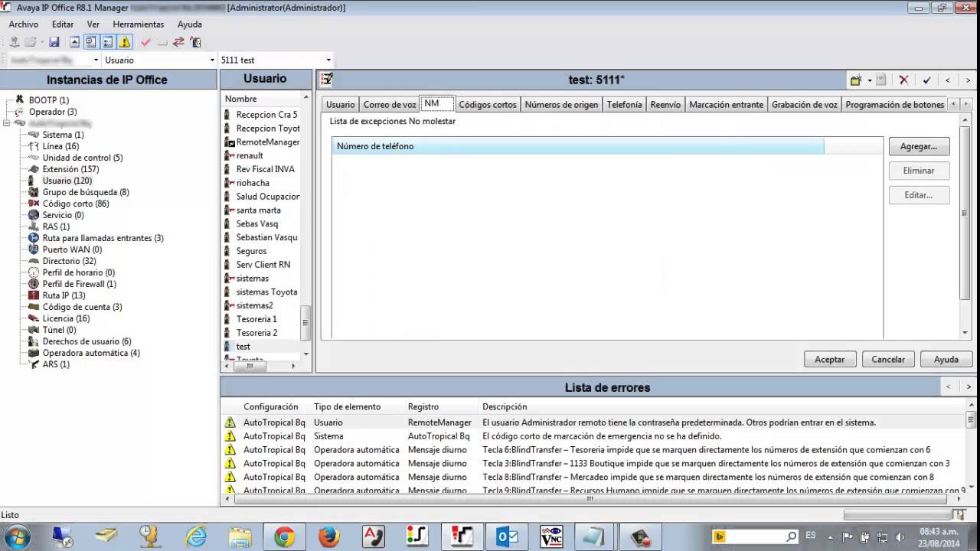Open the VNC viewer taskbar icon
This screenshot has width=980, height=551.
point(551,536)
